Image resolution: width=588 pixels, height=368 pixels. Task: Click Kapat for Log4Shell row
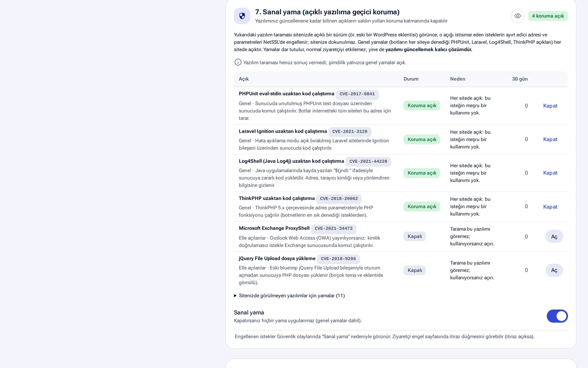coord(550,173)
